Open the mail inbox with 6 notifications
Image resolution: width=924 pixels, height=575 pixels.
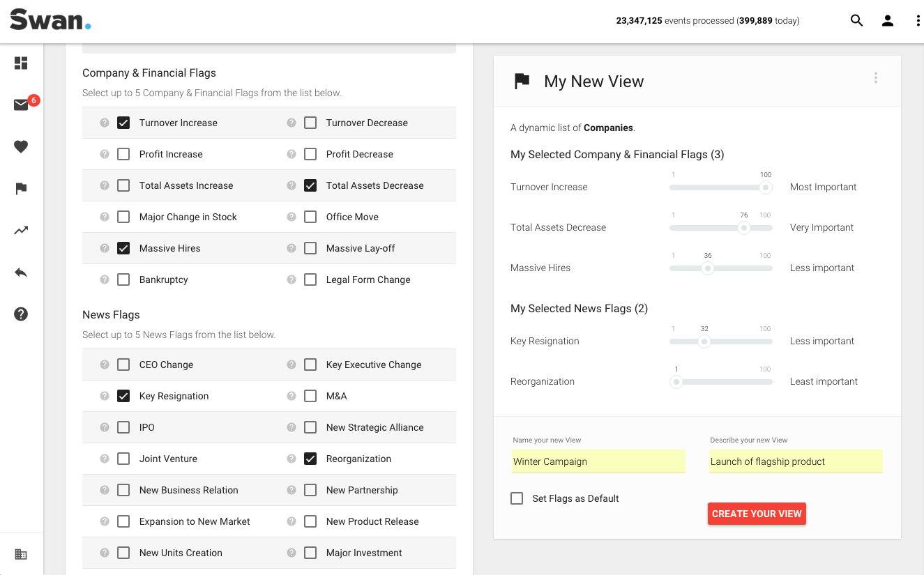click(21, 105)
